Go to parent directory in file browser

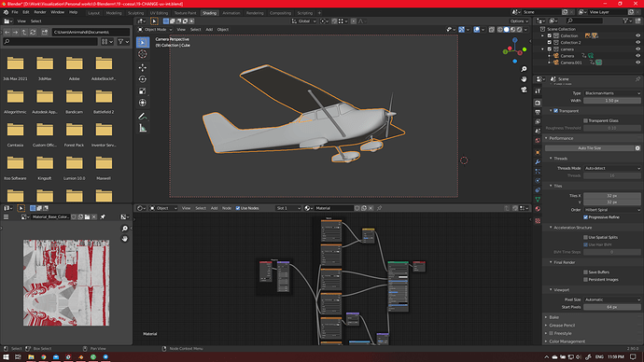[x=24, y=32]
